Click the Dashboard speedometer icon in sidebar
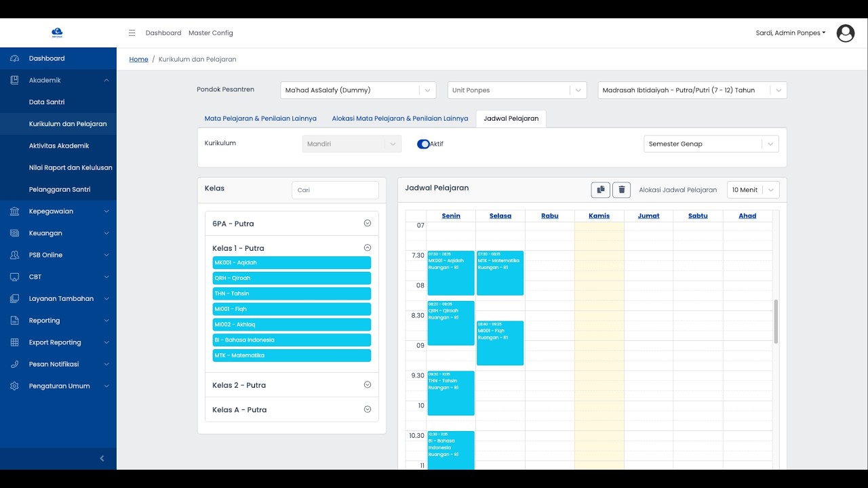 coord(15,58)
